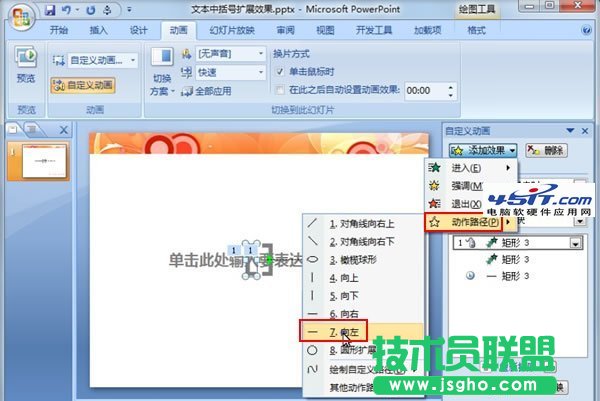
Task: Toggle the 在此之后自动设置动画效果 checkbox
Action: click(280, 90)
